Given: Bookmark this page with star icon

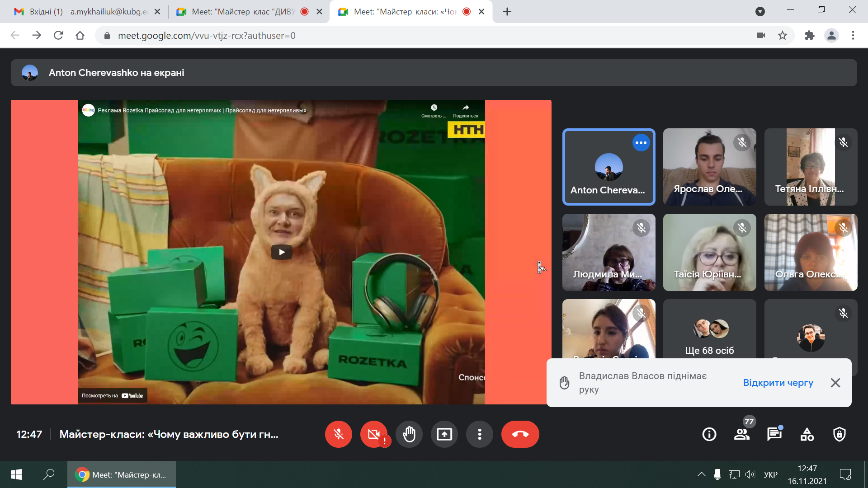Looking at the screenshot, I should click(783, 36).
